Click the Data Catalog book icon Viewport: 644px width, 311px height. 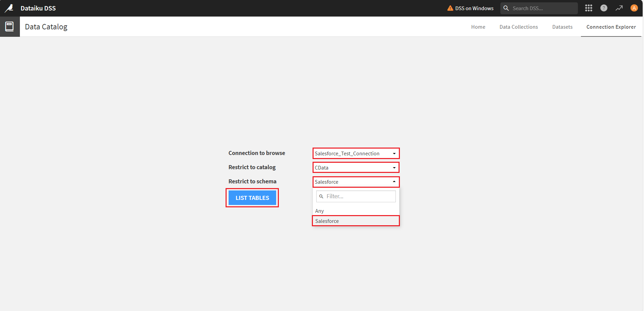(9, 27)
